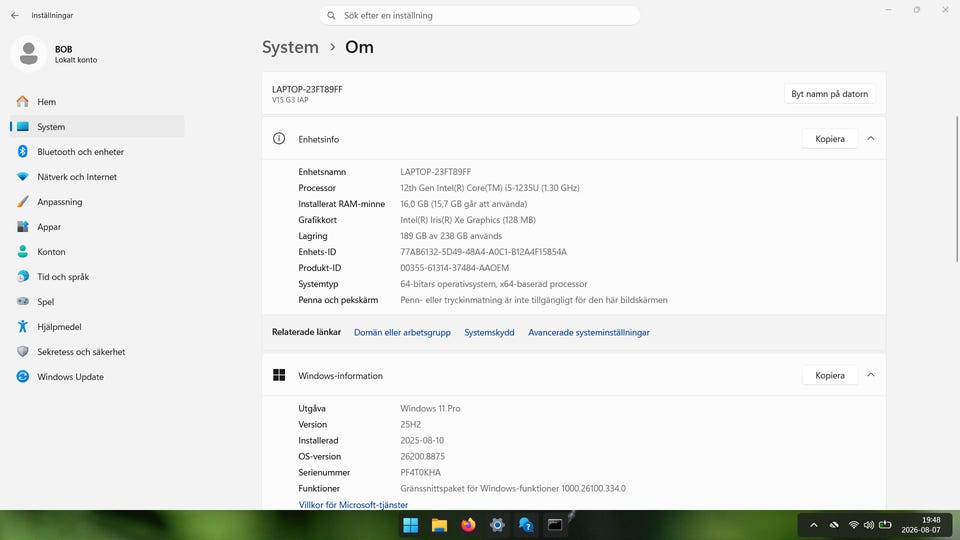Open Bluetooth och enheter
The height and width of the screenshot is (540, 960).
pyautogui.click(x=97, y=152)
